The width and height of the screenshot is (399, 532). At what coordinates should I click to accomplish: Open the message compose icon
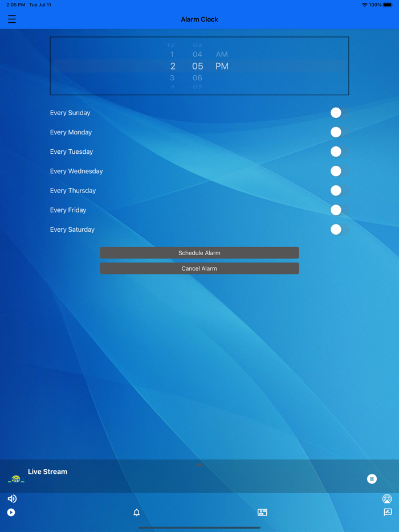tap(388, 512)
